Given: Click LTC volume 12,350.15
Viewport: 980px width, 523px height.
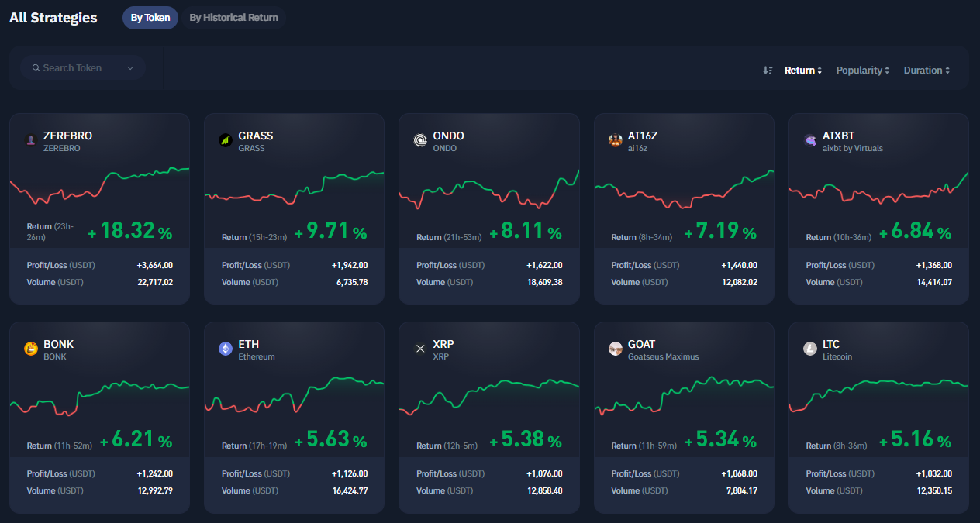Looking at the screenshot, I should click(x=933, y=490).
